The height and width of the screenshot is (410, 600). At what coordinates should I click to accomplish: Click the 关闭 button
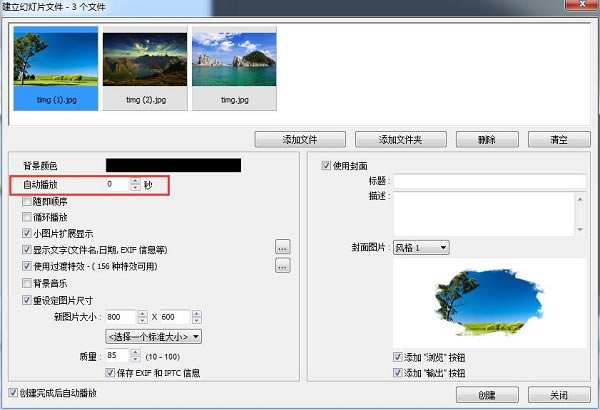[x=559, y=395]
